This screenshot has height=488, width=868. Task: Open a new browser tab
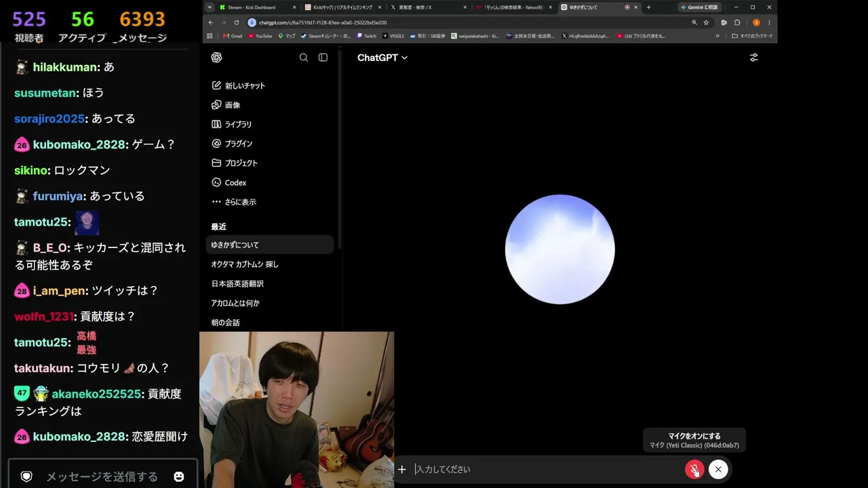648,7
